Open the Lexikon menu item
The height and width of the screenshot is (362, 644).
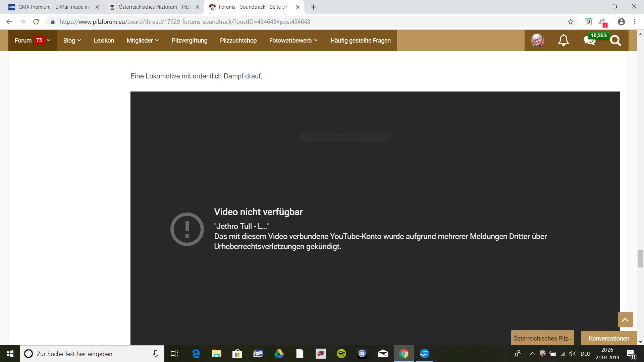104,41
